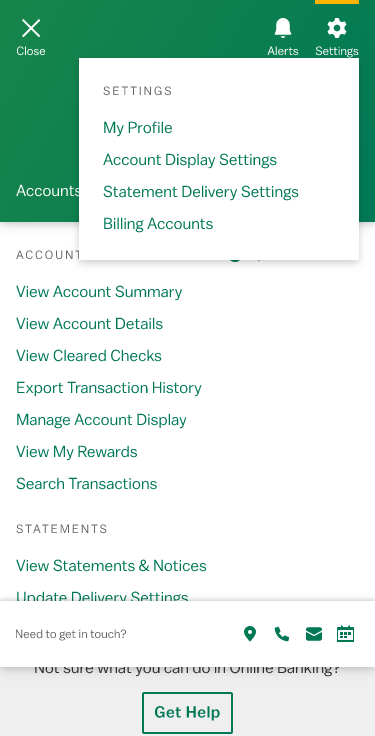
Task: Tap the location pin icon
Action: pos(250,634)
